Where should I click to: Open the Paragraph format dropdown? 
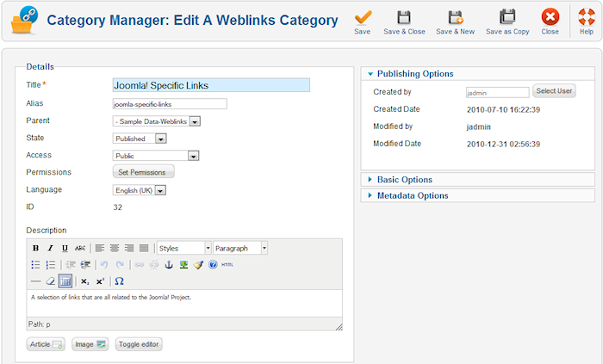tap(240, 248)
